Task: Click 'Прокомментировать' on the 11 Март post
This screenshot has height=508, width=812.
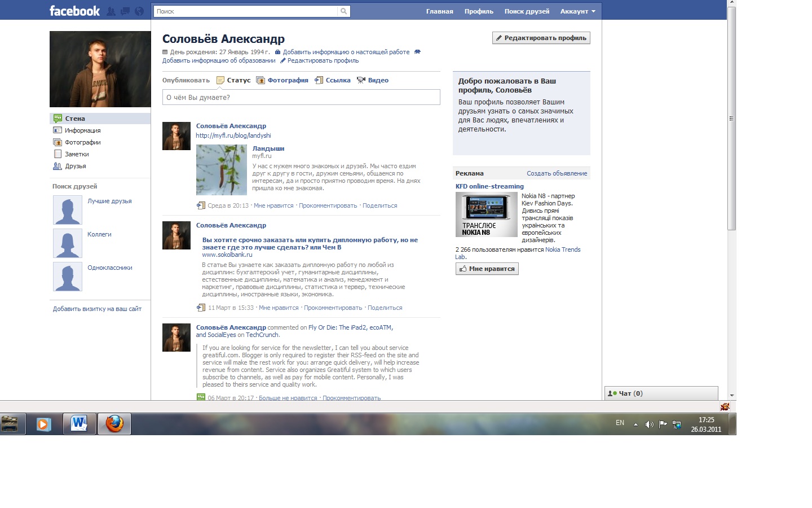Action: [333, 308]
